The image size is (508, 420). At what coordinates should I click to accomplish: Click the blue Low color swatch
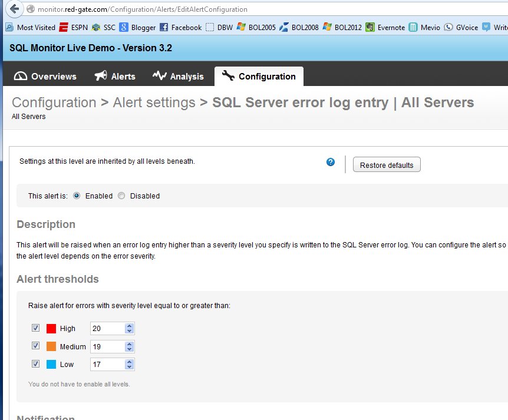51,364
